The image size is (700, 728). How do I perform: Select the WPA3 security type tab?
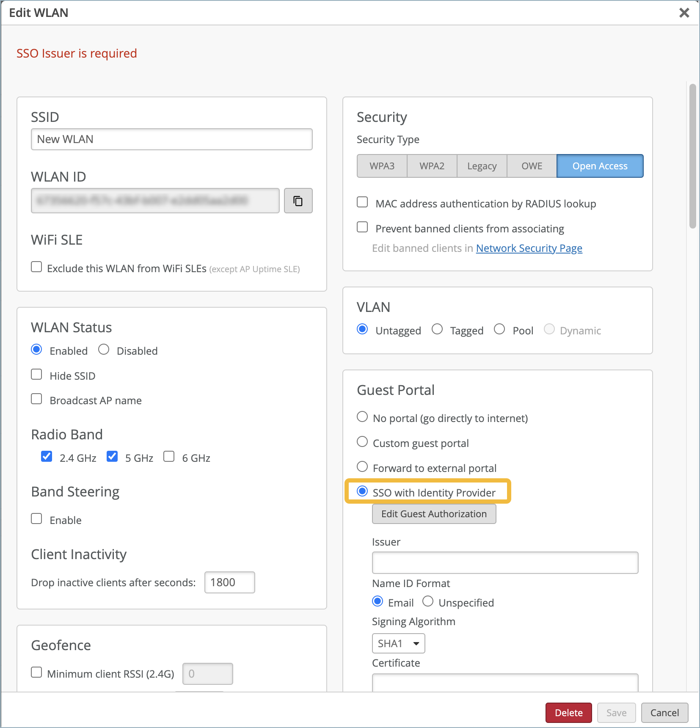(382, 166)
